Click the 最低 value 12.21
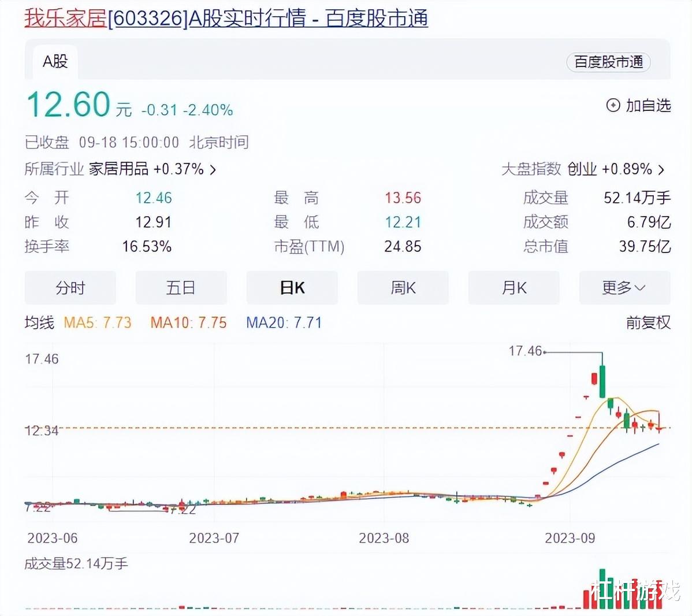The width and height of the screenshot is (692, 616). (x=403, y=222)
